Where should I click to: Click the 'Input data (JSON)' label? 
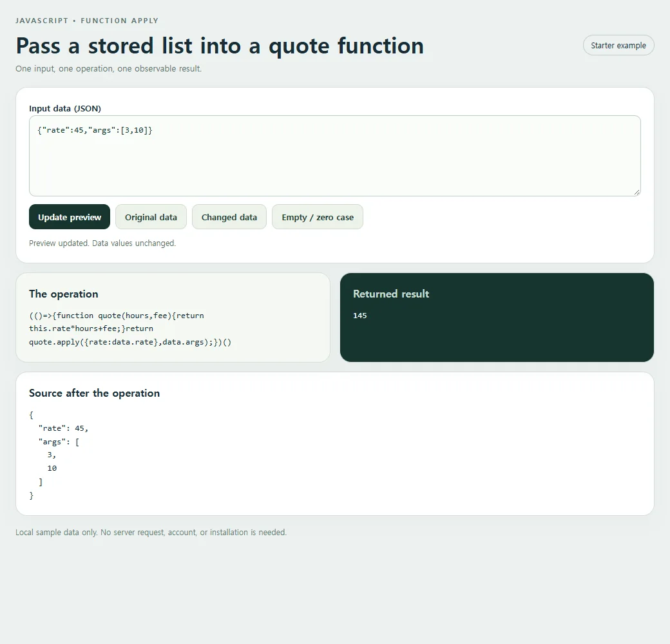65,108
